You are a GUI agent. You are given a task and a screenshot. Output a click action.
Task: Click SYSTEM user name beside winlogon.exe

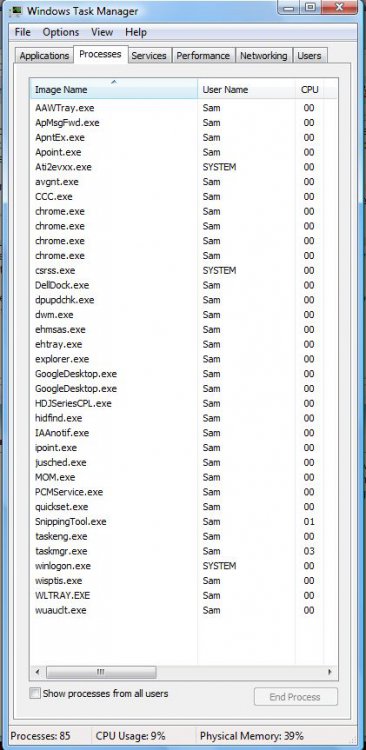(x=219, y=566)
